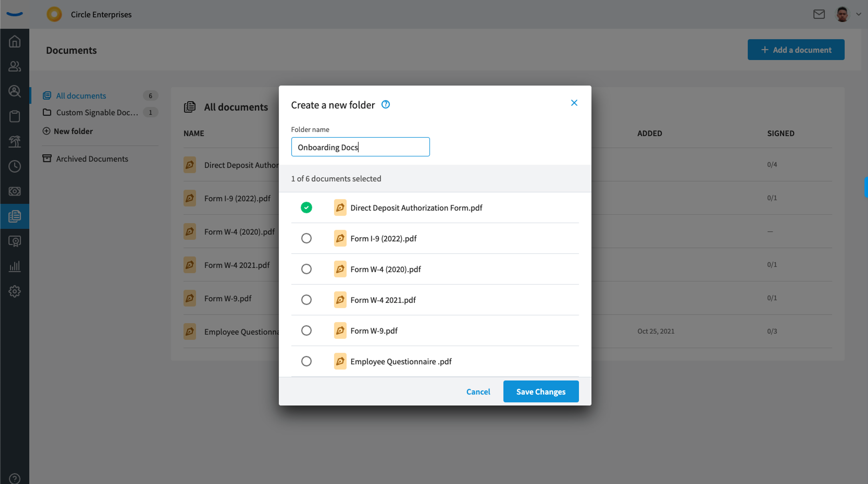Click the Form W-9.pdf icon in dialog
The height and width of the screenshot is (484, 868).
pyautogui.click(x=340, y=330)
